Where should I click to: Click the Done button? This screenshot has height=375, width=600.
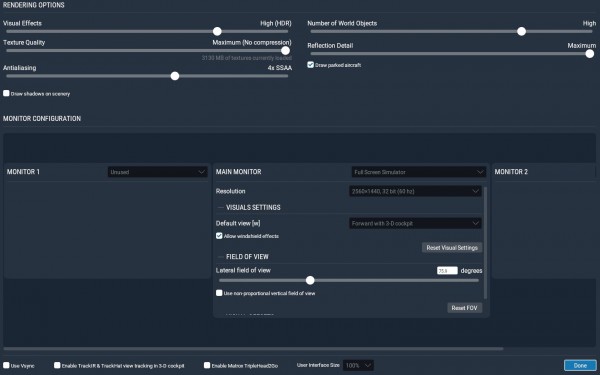pyautogui.click(x=580, y=365)
